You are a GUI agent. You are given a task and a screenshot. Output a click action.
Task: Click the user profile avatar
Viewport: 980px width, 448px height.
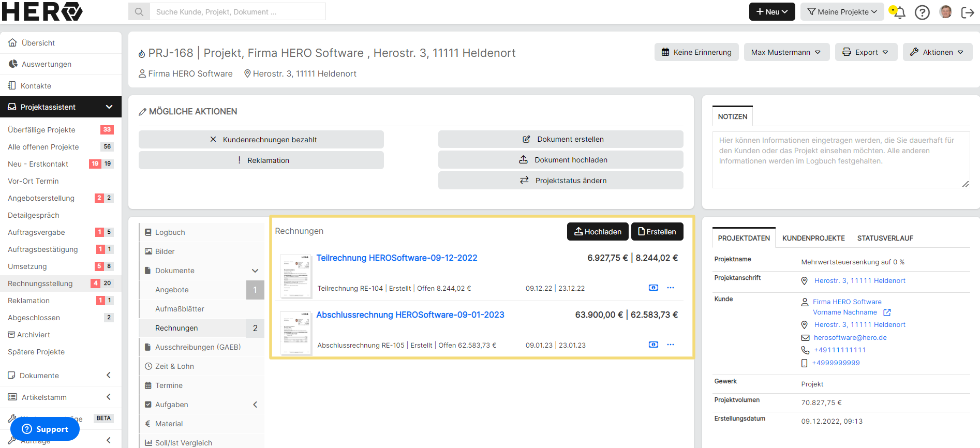945,12
